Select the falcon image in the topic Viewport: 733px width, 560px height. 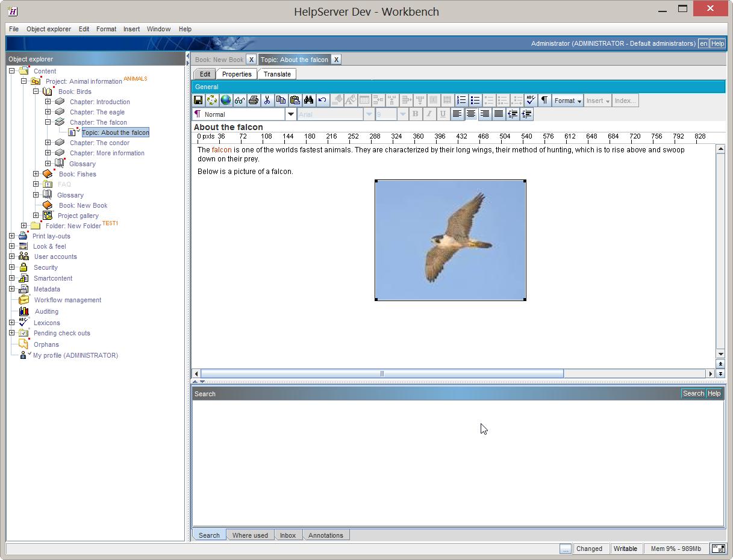coord(451,240)
